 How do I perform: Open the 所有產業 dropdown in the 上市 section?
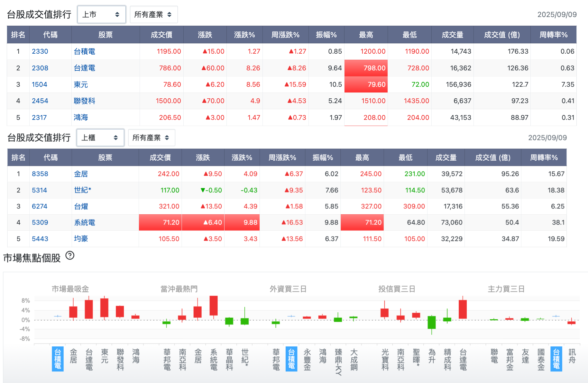(154, 14)
